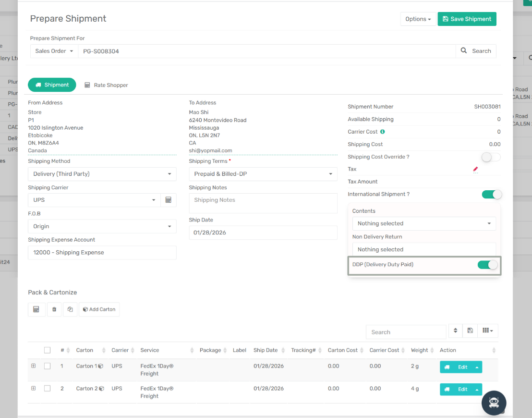532x418 pixels.
Task: Click calculator icon beside Shipping Carrier
Action: (x=169, y=200)
